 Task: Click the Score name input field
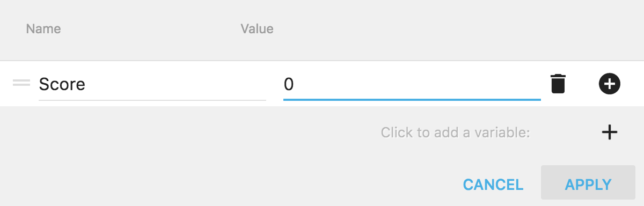[x=152, y=84]
